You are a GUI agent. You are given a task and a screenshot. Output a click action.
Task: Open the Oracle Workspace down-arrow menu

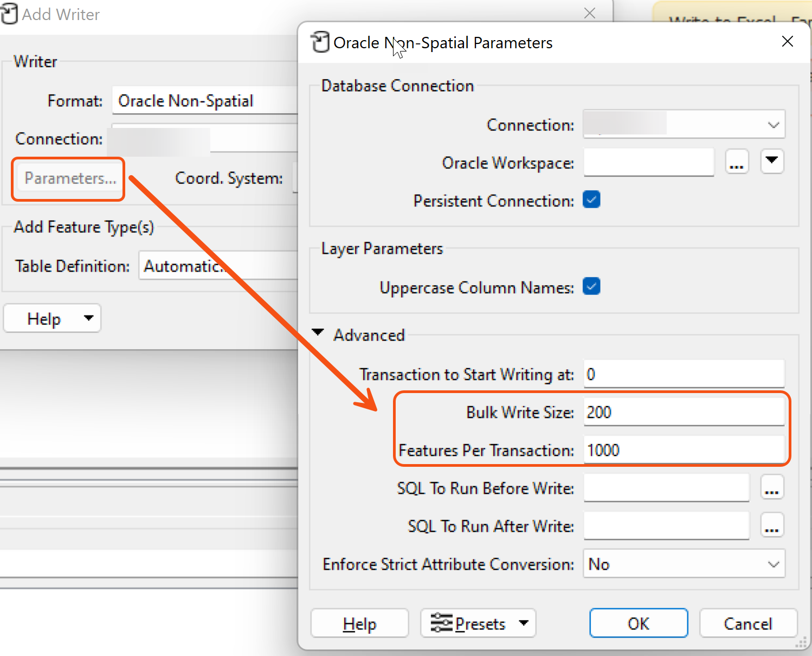click(772, 161)
